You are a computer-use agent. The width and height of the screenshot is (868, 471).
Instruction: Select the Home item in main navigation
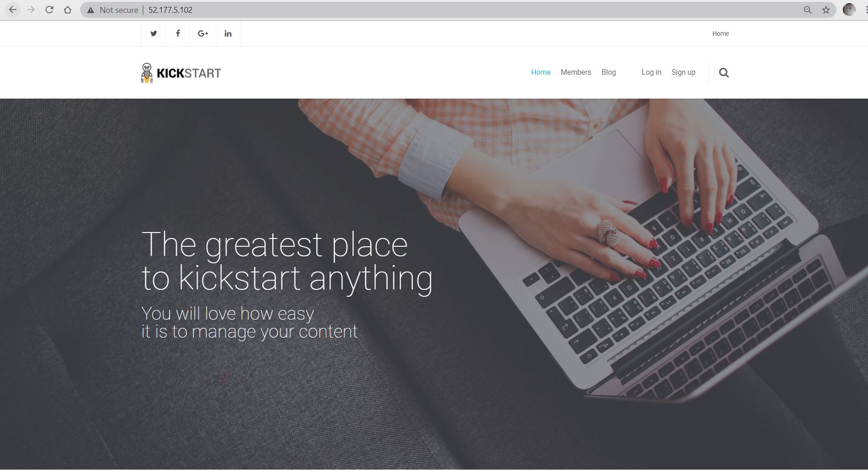pyautogui.click(x=541, y=72)
